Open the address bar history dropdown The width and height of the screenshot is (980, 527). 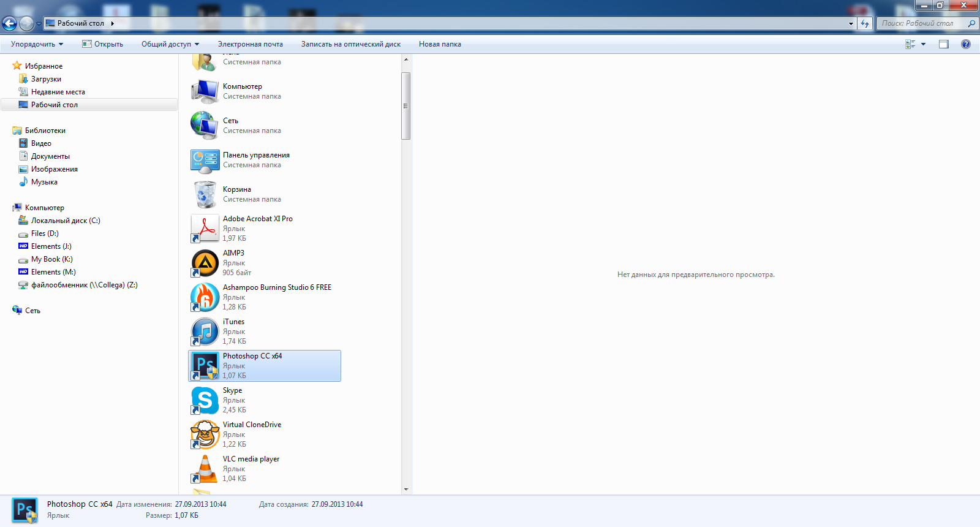tap(851, 23)
